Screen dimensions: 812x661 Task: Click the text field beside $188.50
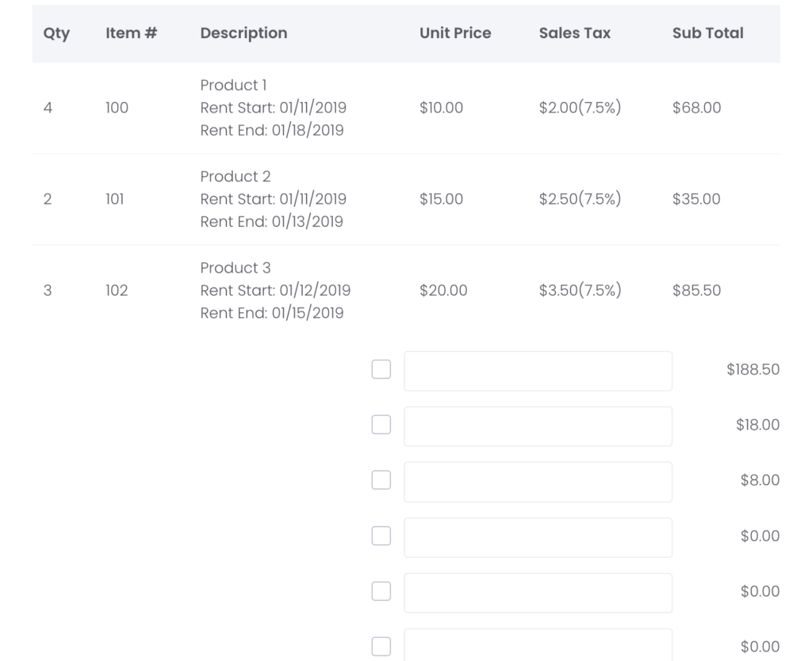coord(538,371)
